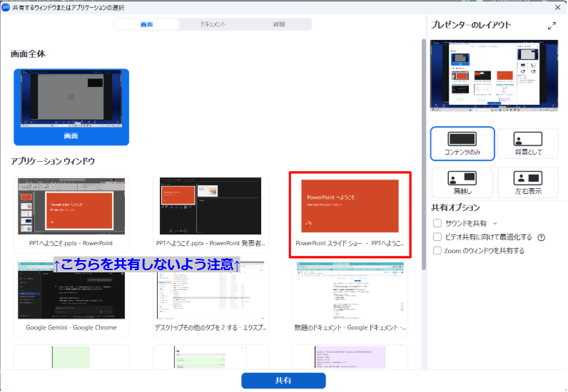Click the window list vertical scrollbar
Image resolution: width=568 pixels, height=392 pixels.
tap(425, 143)
